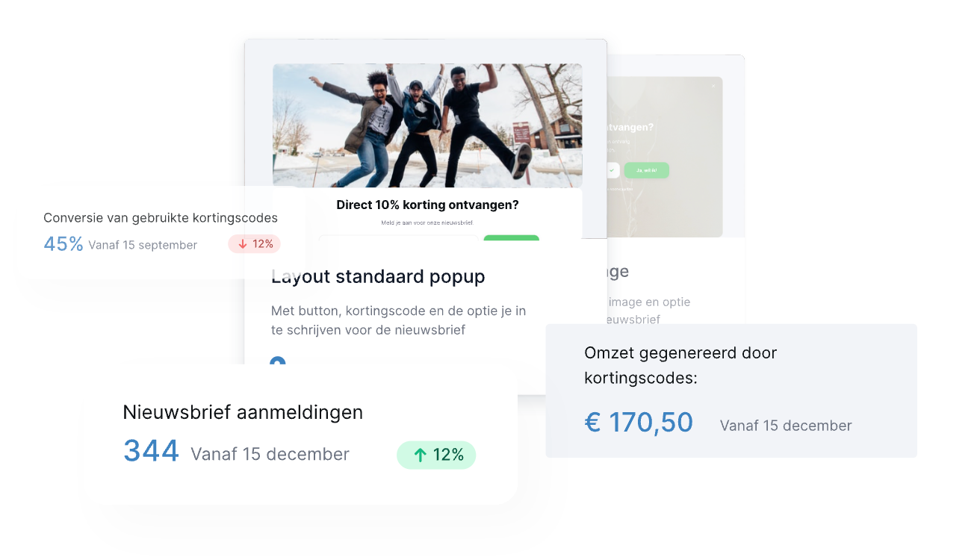
Task: Click the green up-arrow icon beside 12%
Action: pyautogui.click(x=421, y=455)
